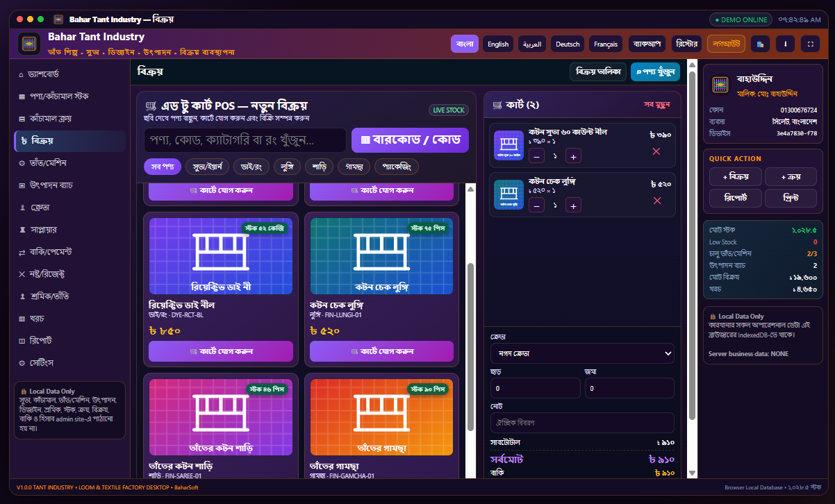Screen dimensions: 835x504
Task: Open কাঁচামাল ক্রয় sidebar entry
Action: point(69,119)
